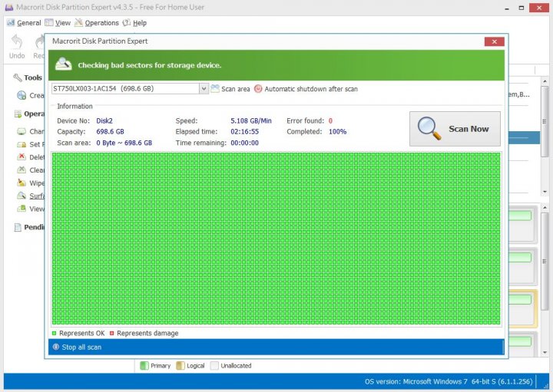Image resolution: width=553 pixels, height=392 pixels.
Task: Minimize the main Macrorit window
Action: tap(507, 8)
